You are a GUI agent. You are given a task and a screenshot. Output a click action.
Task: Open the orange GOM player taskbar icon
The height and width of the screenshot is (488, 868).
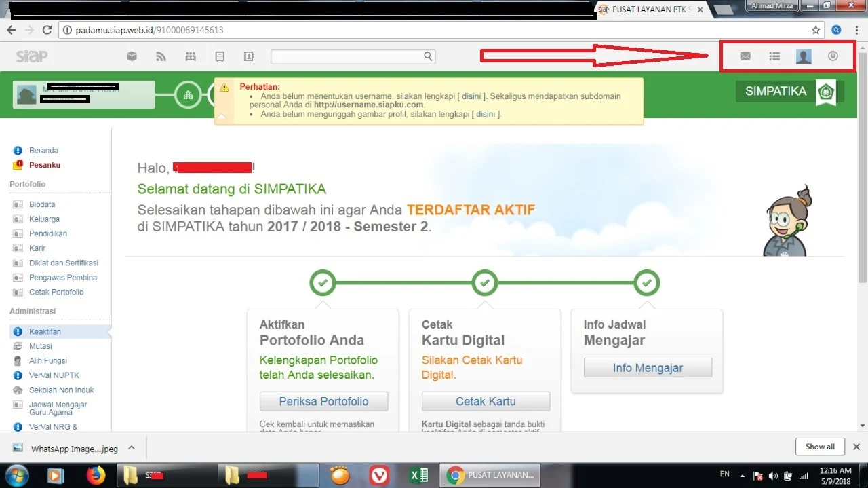click(x=339, y=475)
